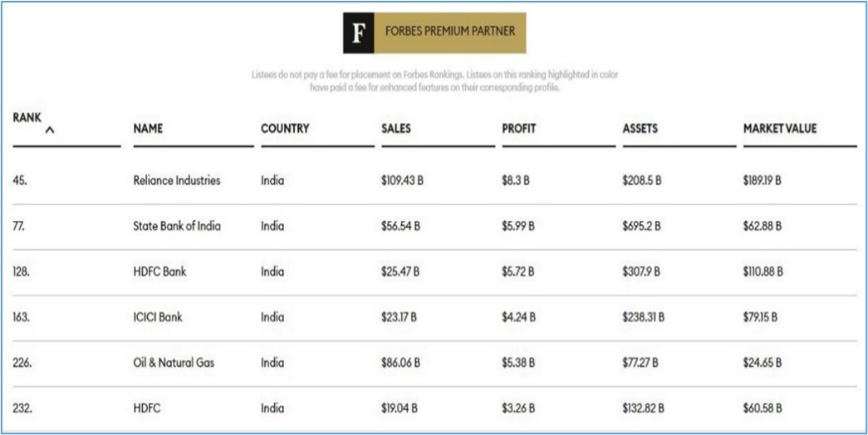Click rank number 45 in table
868x435 pixels.
(x=19, y=180)
